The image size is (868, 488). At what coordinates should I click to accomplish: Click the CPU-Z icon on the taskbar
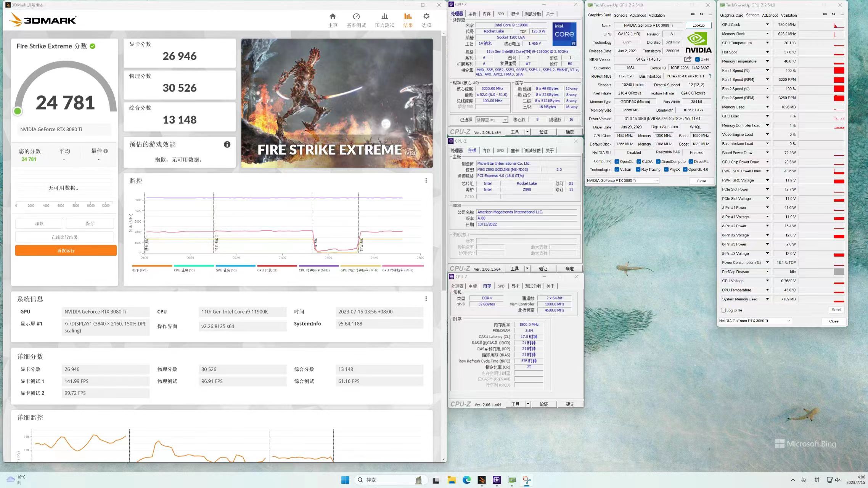point(497,480)
